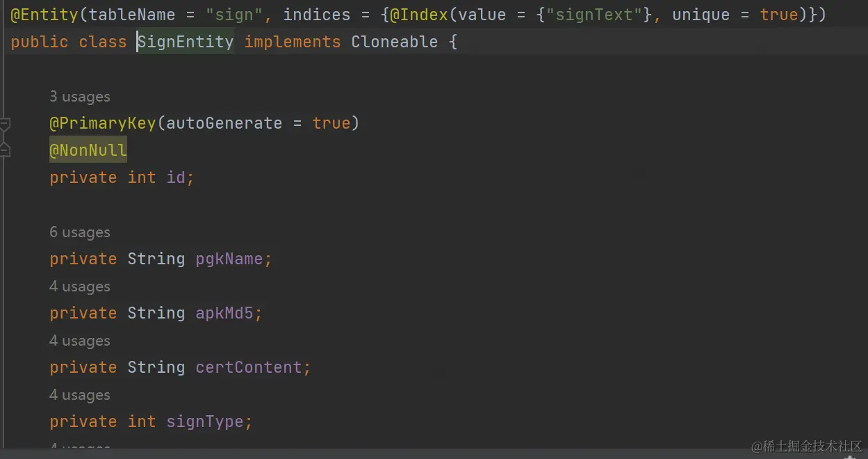
Task: Click the Cloneable interface name
Action: 395,42
